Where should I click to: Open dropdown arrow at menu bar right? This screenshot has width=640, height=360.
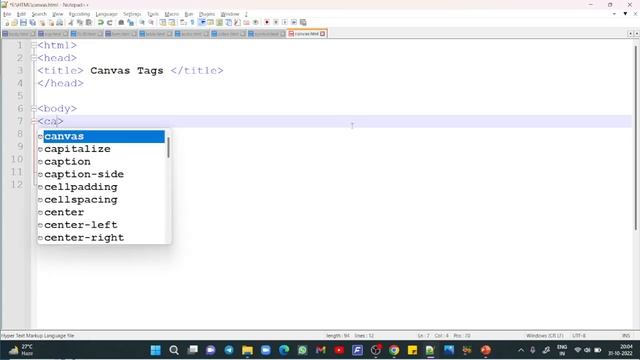click(625, 14)
